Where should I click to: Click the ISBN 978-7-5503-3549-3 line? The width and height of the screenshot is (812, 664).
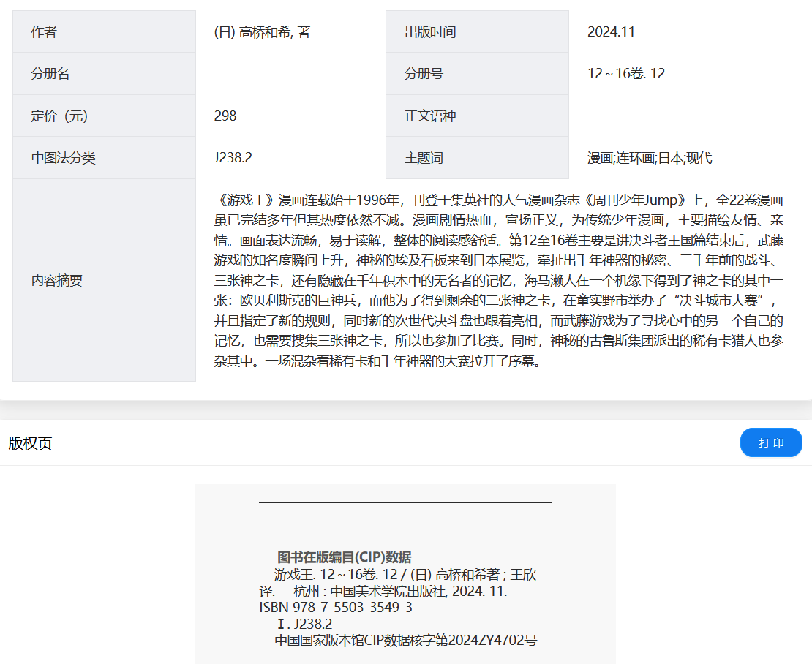pyautogui.click(x=336, y=608)
